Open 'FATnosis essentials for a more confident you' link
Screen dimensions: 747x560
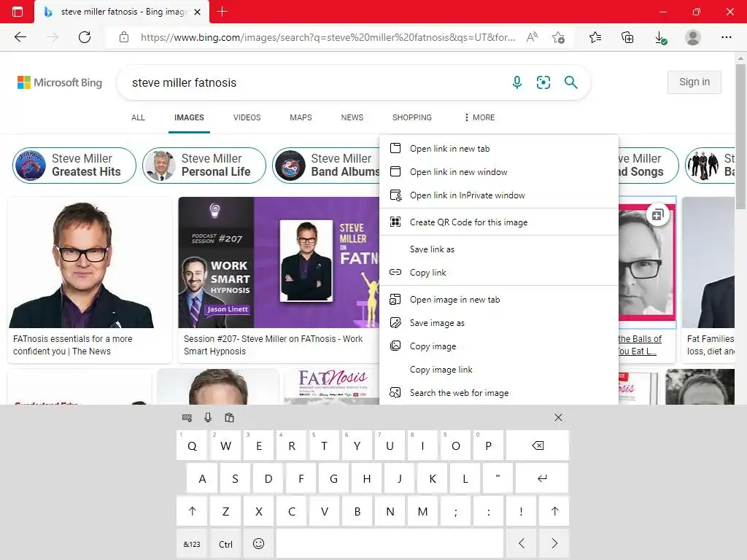click(x=73, y=345)
